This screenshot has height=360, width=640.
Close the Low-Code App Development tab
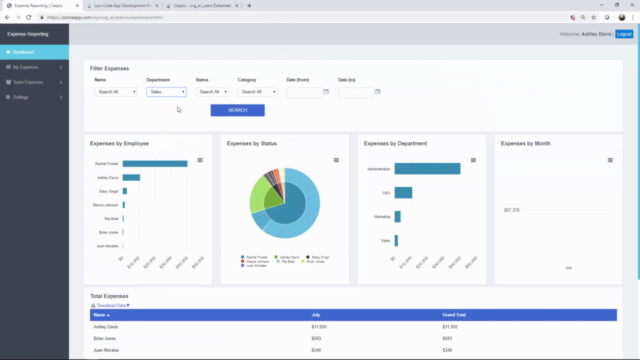pyautogui.click(x=157, y=6)
